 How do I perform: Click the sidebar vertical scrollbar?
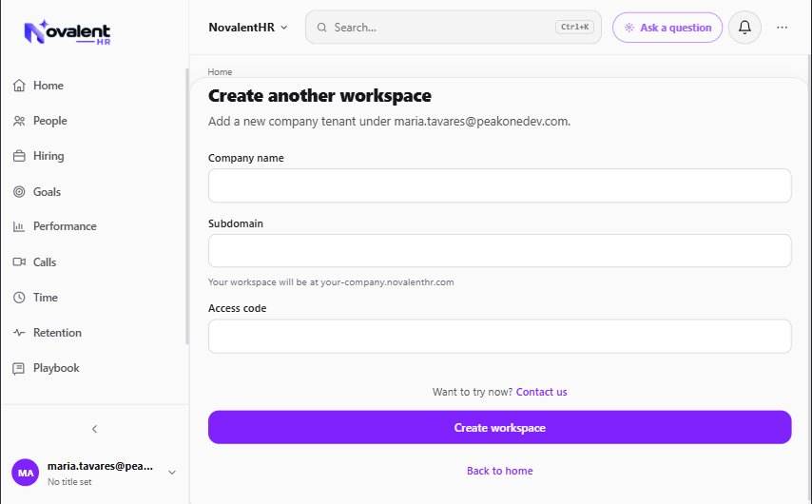click(187, 206)
